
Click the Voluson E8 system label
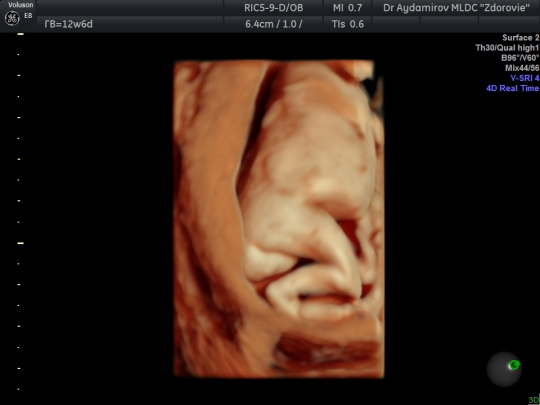(21, 10)
